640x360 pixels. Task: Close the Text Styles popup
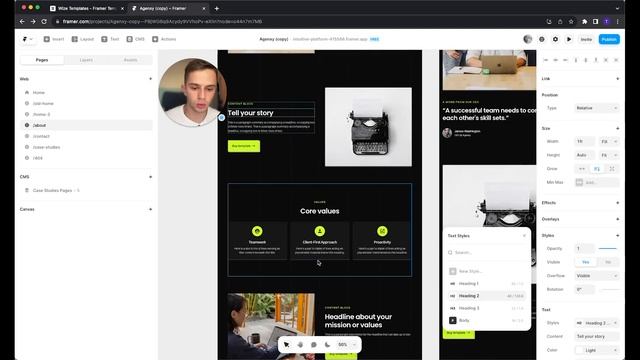coord(524,236)
